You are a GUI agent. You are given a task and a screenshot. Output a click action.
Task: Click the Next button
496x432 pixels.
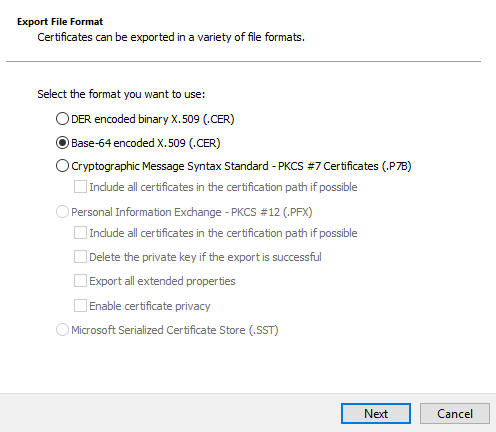click(376, 414)
